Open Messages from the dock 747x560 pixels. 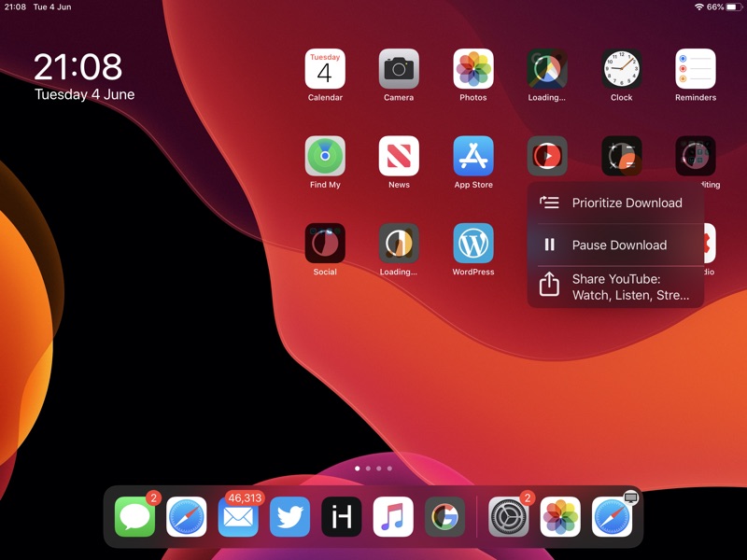[x=134, y=517]
